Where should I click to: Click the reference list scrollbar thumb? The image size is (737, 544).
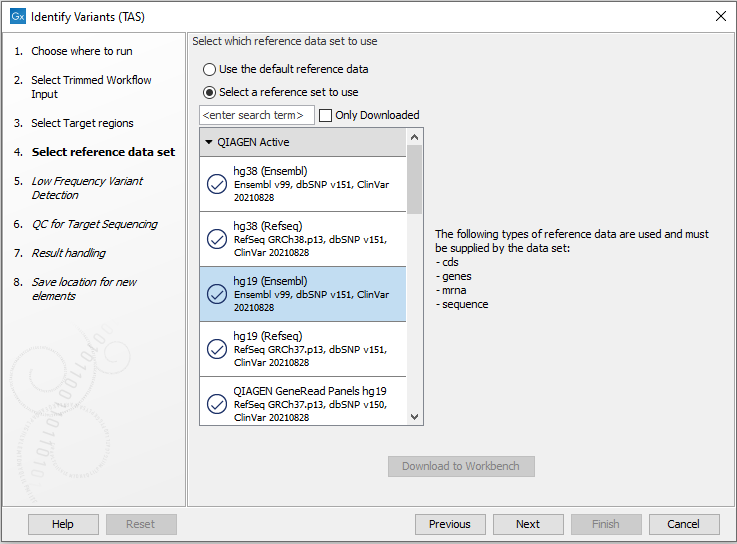(x=415, y=180)
